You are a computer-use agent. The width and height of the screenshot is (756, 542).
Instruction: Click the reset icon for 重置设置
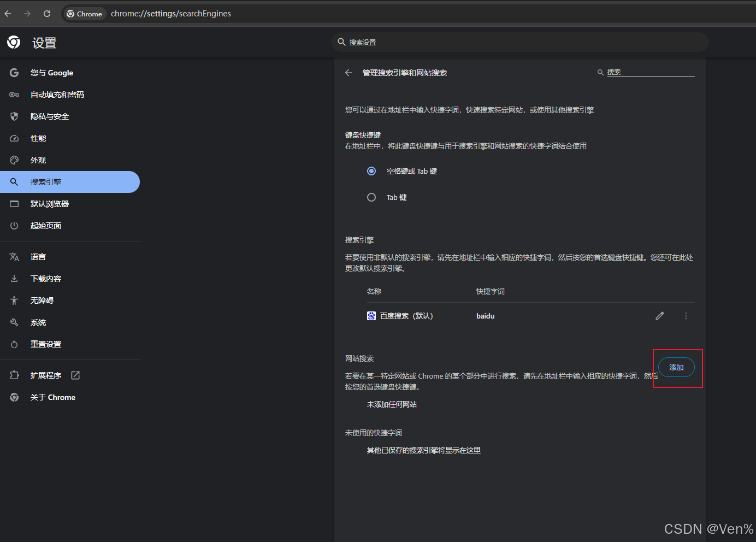click(14, 344)
